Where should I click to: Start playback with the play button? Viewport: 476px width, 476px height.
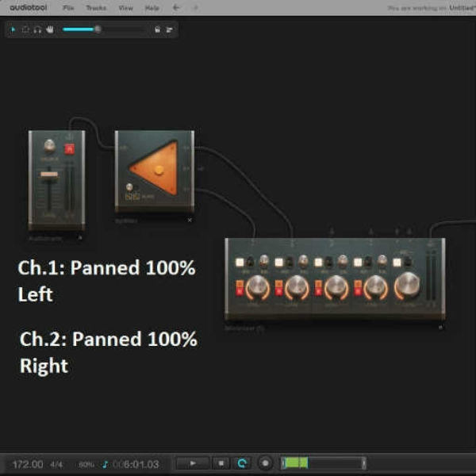(x=193, y=463)
